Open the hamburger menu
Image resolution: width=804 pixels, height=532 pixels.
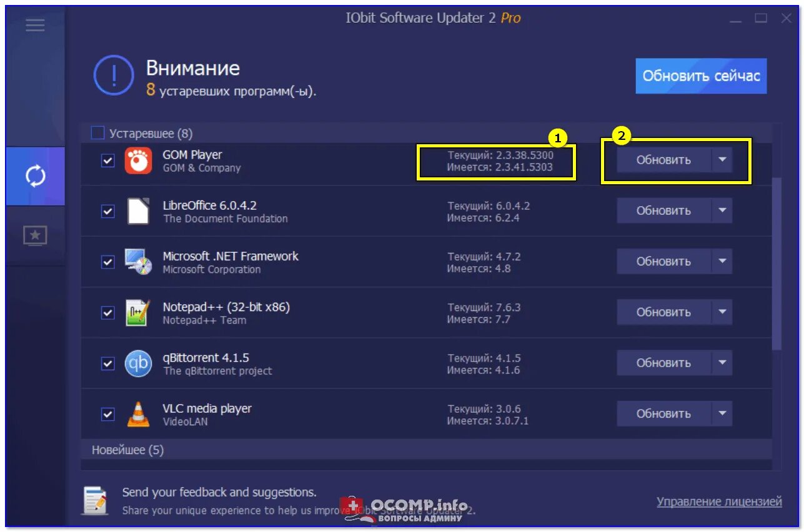(35, 25)
